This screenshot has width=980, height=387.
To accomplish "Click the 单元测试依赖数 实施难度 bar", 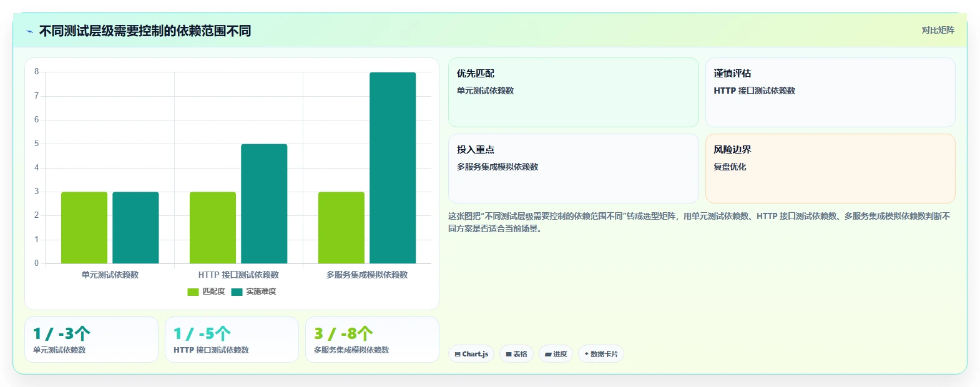I will [x=135, y=228].
